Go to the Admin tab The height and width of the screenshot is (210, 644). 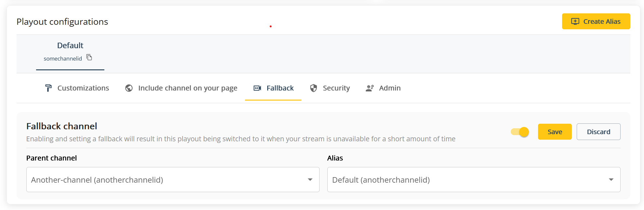[x=383, y=88]
